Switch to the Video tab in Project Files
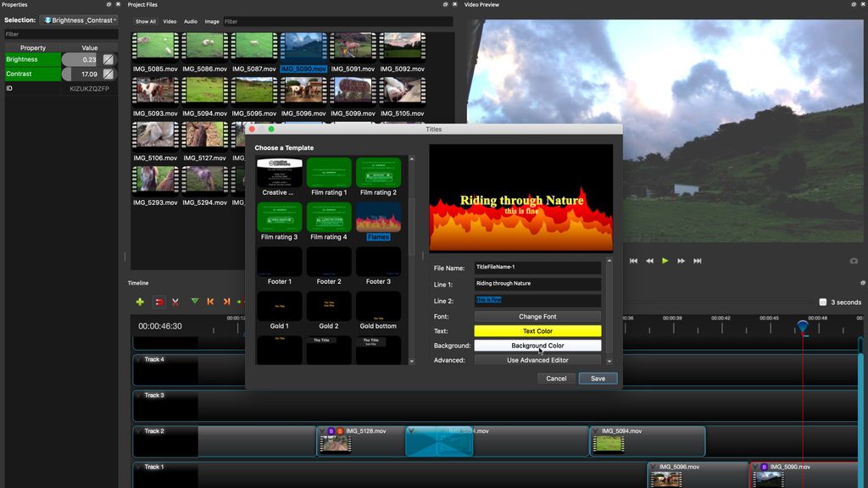This screenshot has width=868, height=488. click(x=170, y=21)
